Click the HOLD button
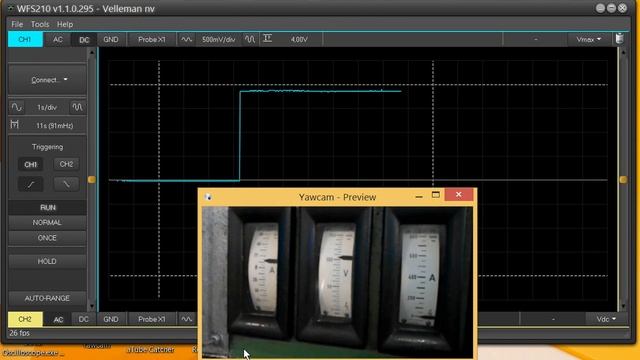The height and width of the screenshot is (360, 640). (x=47, y=261)
